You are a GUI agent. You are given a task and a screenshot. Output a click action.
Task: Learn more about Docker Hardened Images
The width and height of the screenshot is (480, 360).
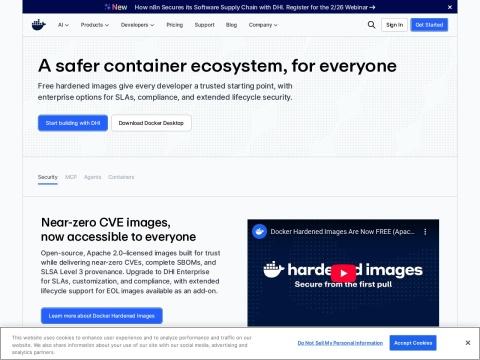point(102,316)
